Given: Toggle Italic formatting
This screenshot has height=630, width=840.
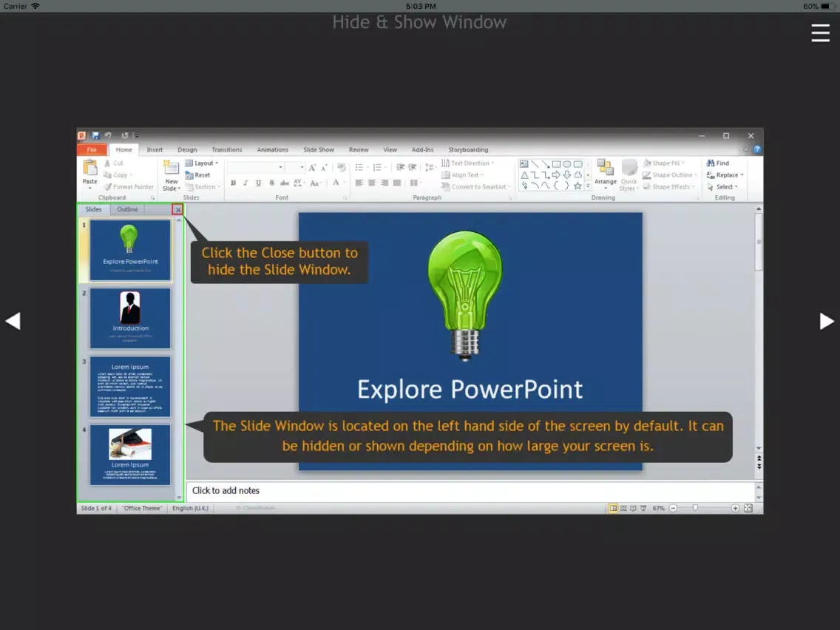Looking at the screenshot, I should [245, 183].
